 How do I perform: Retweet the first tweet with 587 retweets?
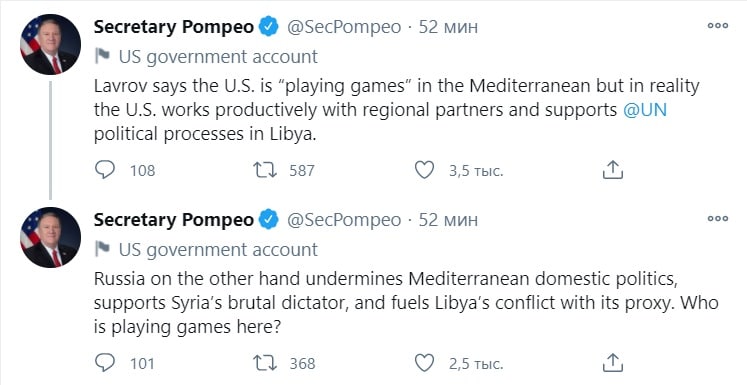pos(265,170)
